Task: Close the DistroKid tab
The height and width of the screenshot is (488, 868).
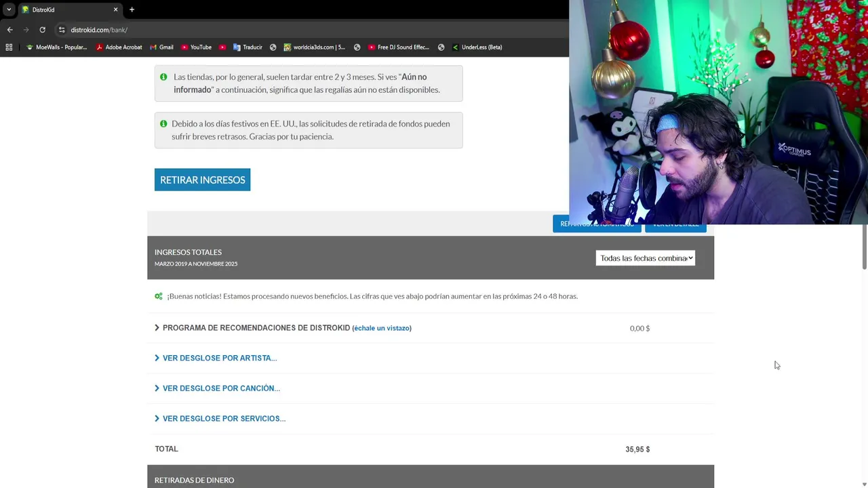Action: [115, 9]
